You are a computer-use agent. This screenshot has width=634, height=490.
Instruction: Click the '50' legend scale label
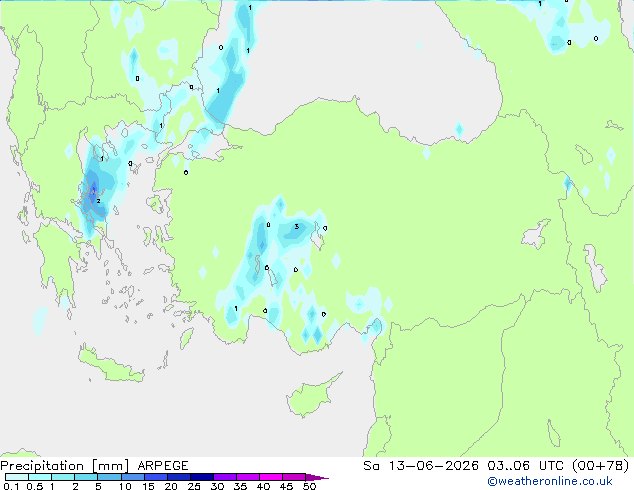coord(309,486)
